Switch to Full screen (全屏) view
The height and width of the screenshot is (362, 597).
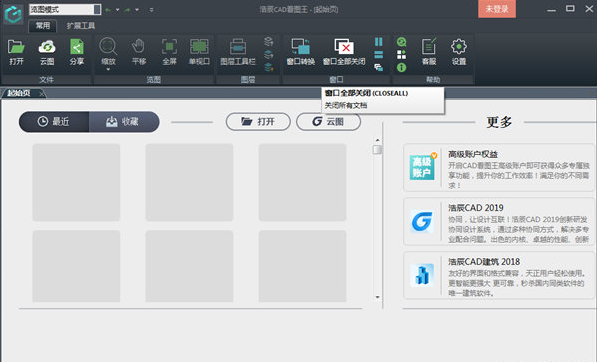pyautogui.click(x=169, y=47)
